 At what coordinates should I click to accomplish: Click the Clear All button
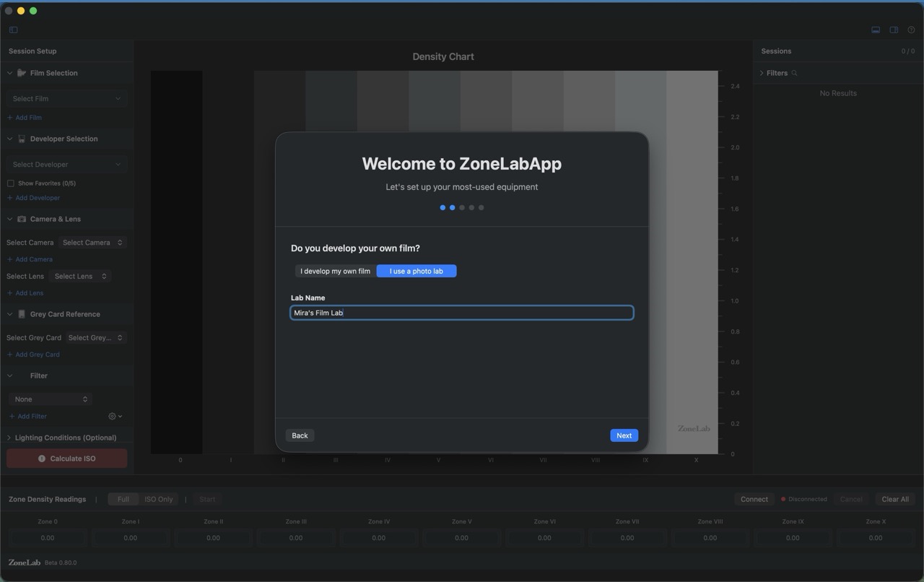895,499
